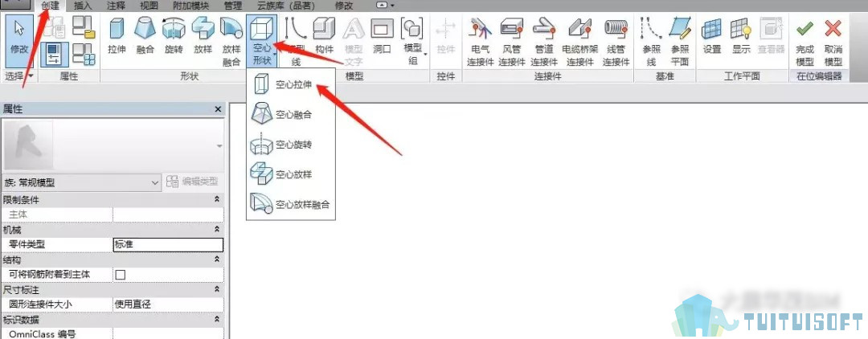
Task: Click the 融合 blend tool
Action: tap(145, 36)
